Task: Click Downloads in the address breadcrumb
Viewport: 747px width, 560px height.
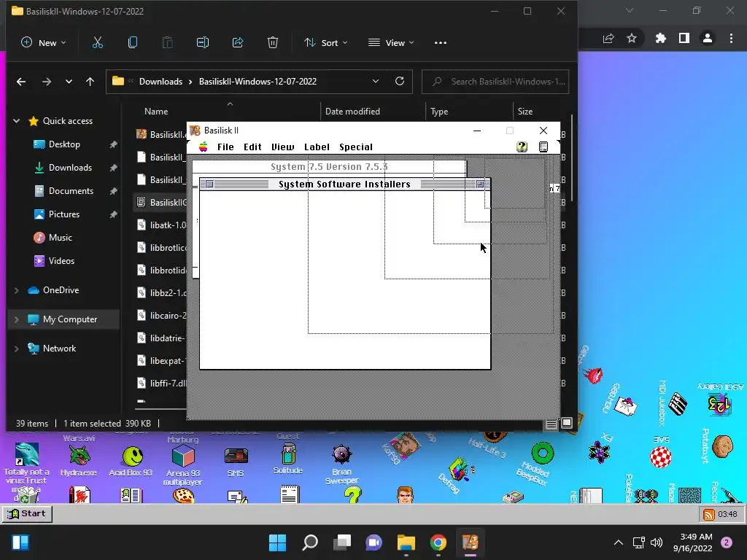Action: [160, 82]
